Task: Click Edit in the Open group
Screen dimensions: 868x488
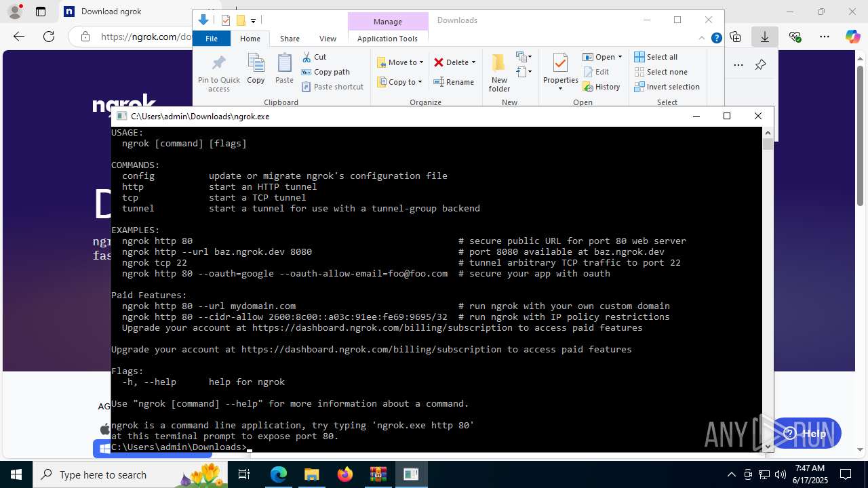Action: pyautogui.click(x=596, y=72)
